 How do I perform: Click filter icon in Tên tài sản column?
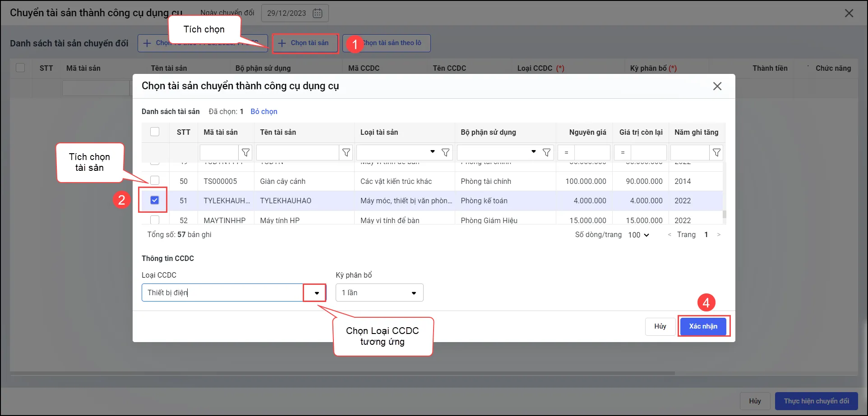point(346,153)
